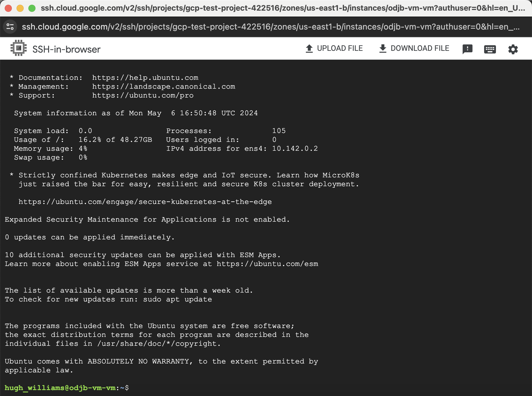Open the keyboard shortcuts icon
The image size is (532, 396).
tap(490, 49)
